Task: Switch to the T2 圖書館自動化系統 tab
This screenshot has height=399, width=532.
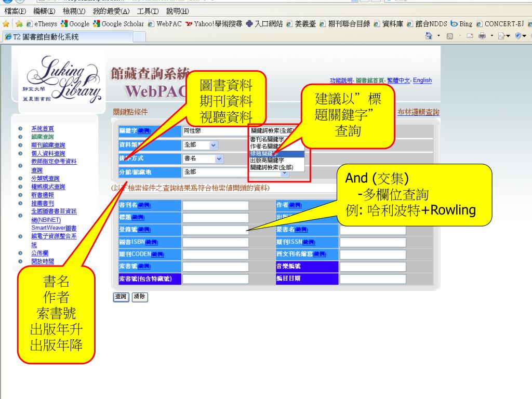Action: point(67,37)
